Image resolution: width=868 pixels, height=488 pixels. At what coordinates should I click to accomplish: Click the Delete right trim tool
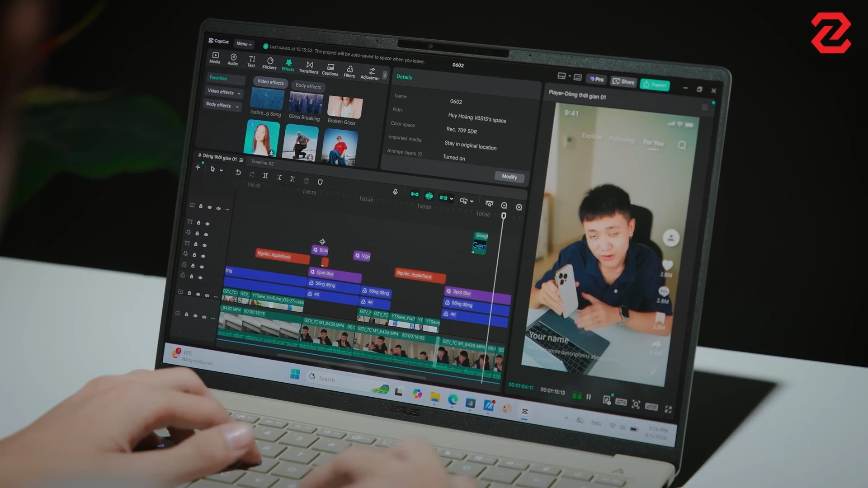click(x=292, y=179)
